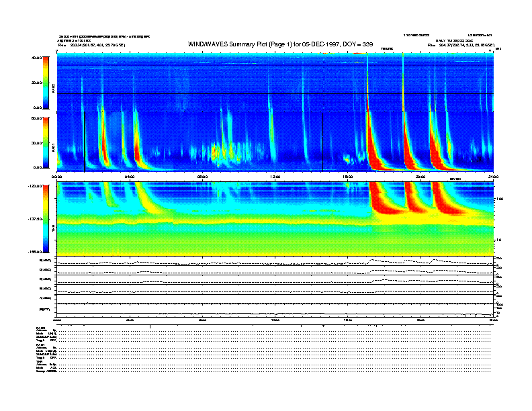Click the 16:00 tick label below the RAD1 spectrogram

click(x=347, y=177)
